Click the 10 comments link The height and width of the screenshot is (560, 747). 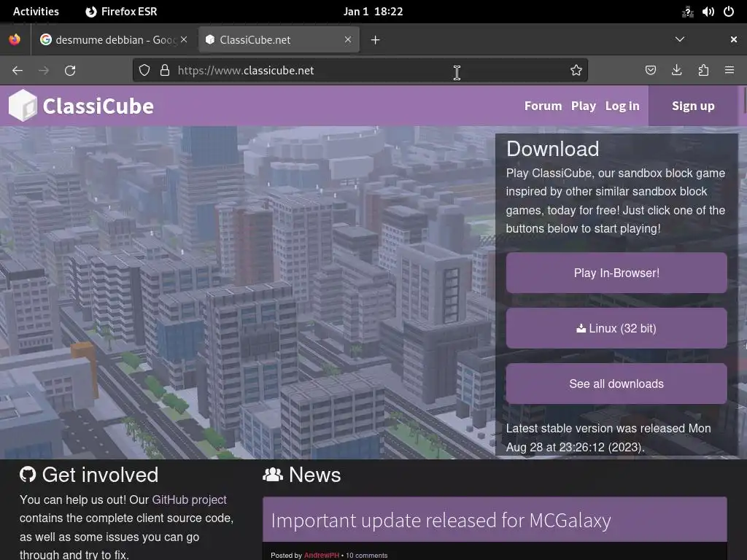(x=366, y=555)
